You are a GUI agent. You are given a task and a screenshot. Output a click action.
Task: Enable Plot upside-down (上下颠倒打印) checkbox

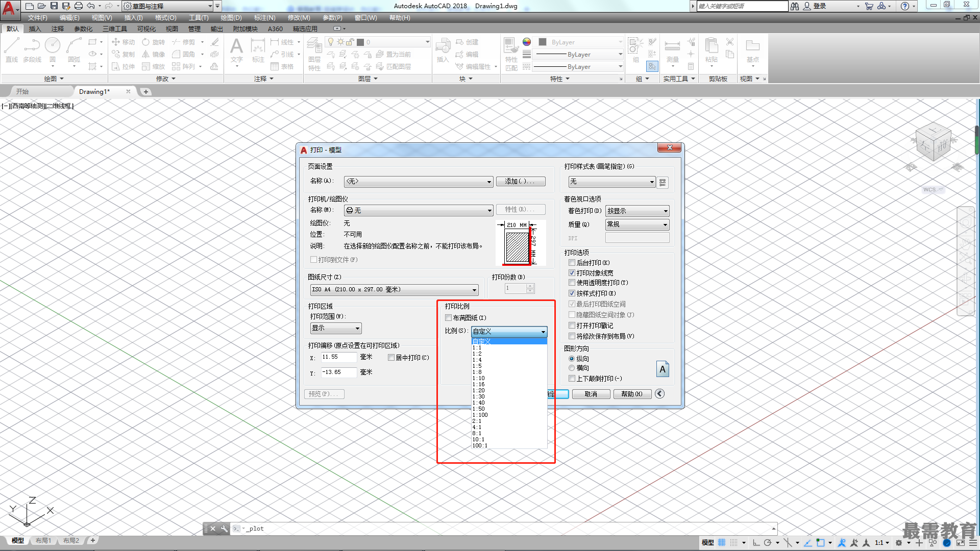572,379
